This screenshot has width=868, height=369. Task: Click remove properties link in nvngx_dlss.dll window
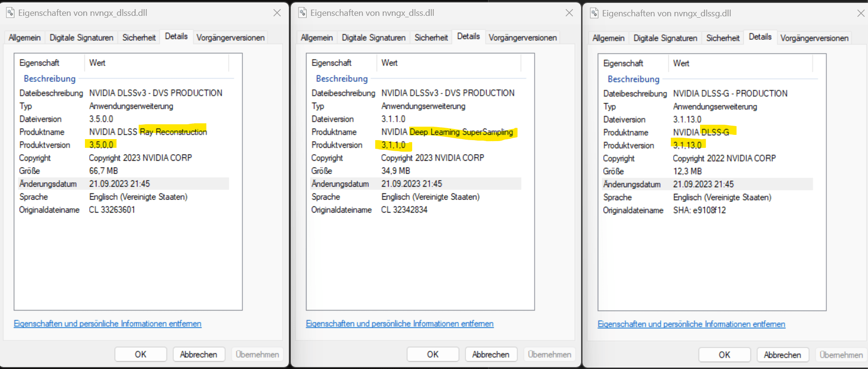(400, 323)
